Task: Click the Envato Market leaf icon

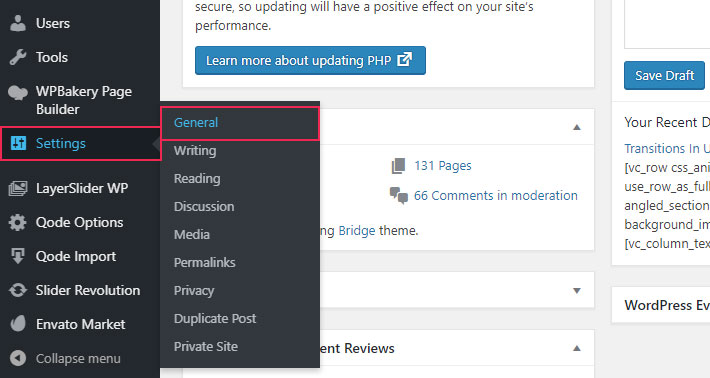Action: point(18,324)
